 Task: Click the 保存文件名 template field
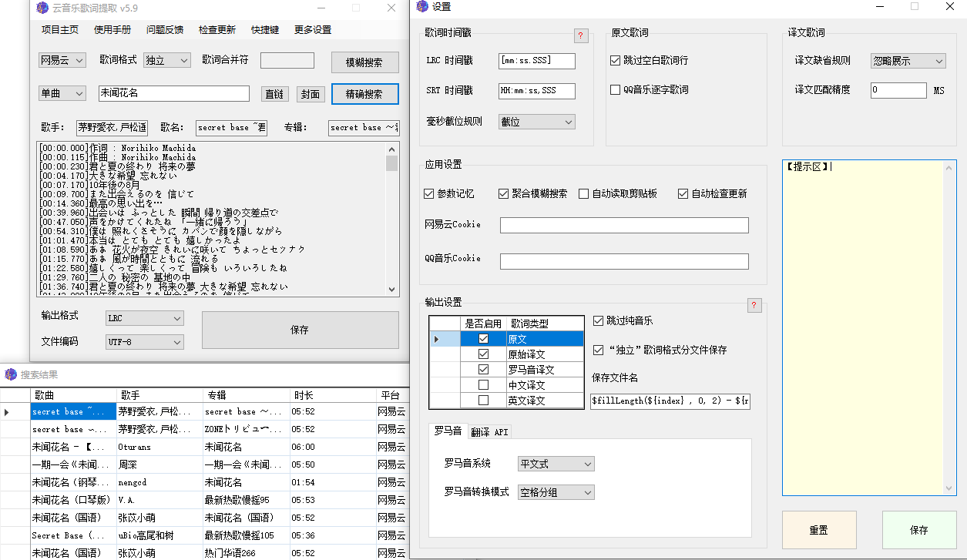tap(670, 401)
